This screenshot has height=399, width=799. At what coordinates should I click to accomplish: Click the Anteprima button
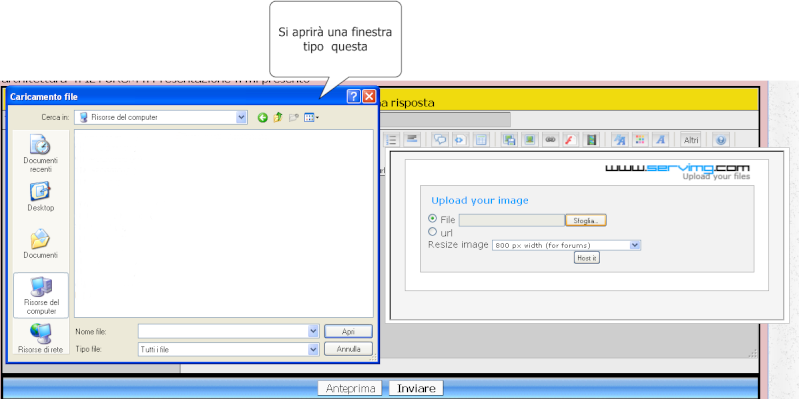(350, 388)
